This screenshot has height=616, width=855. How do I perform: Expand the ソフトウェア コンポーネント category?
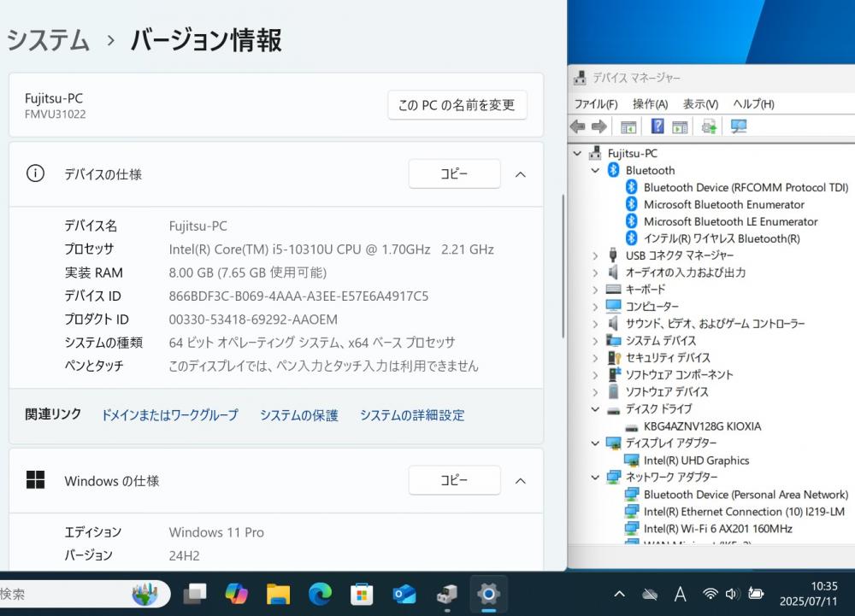click(x=595, y=375)
